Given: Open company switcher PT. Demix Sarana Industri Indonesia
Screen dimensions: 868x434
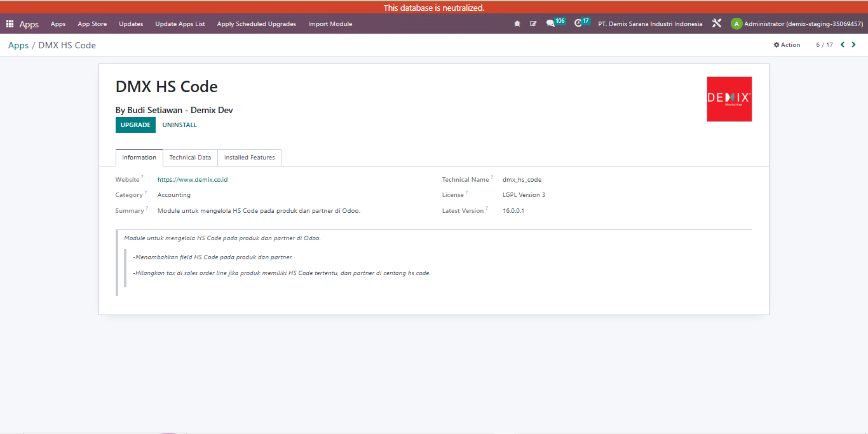Looking at the screenshot, I should pyautogui.click(x=650, y=24).
